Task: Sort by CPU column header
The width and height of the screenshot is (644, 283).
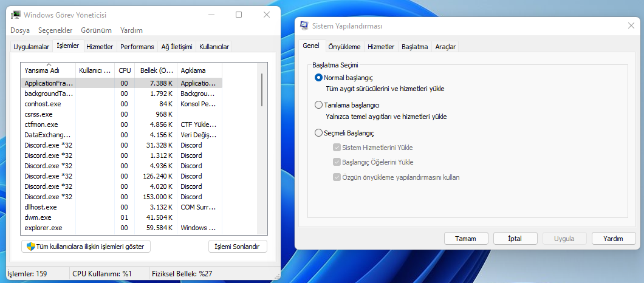Action: tap(125, 70)
